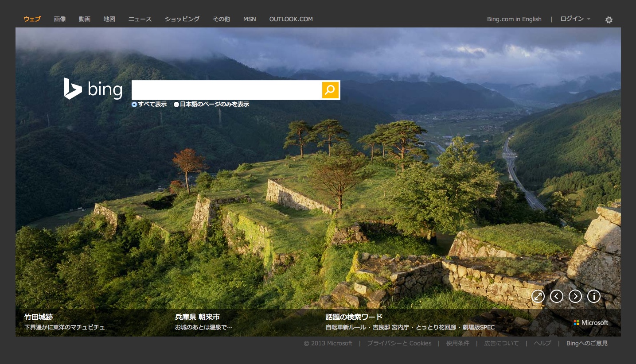Show the next background image

(x=575, y=296)
